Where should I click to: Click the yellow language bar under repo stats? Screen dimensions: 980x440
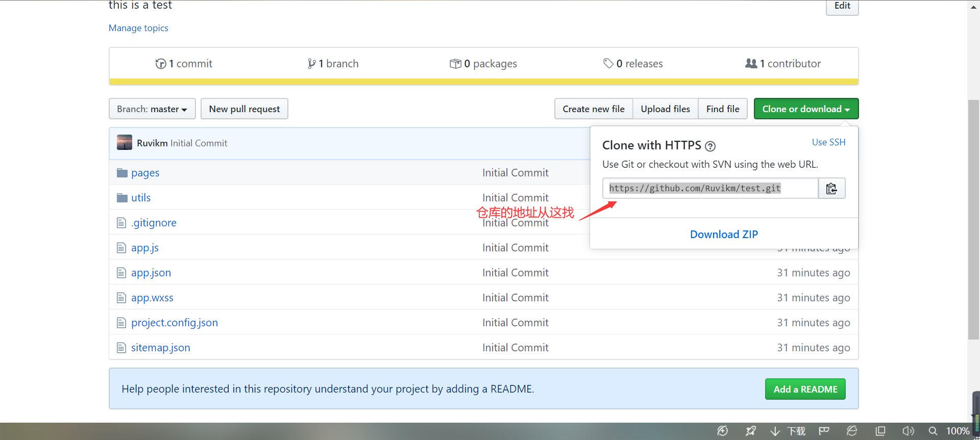click(x=484, y=82)
